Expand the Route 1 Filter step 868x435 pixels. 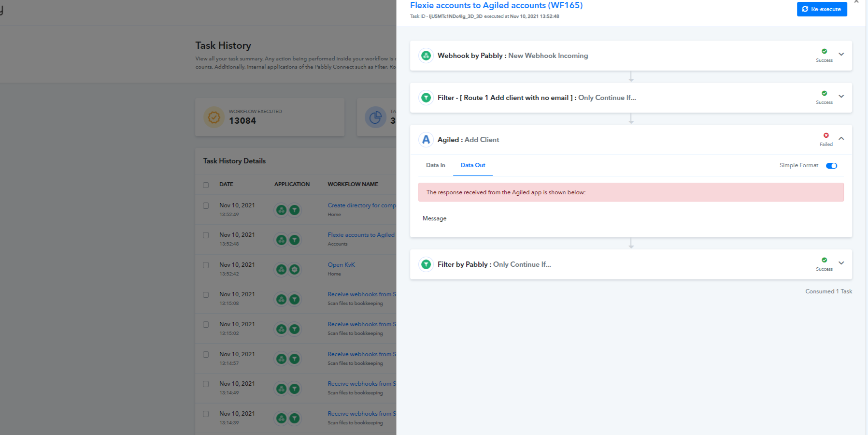click(x=841, y=96)
